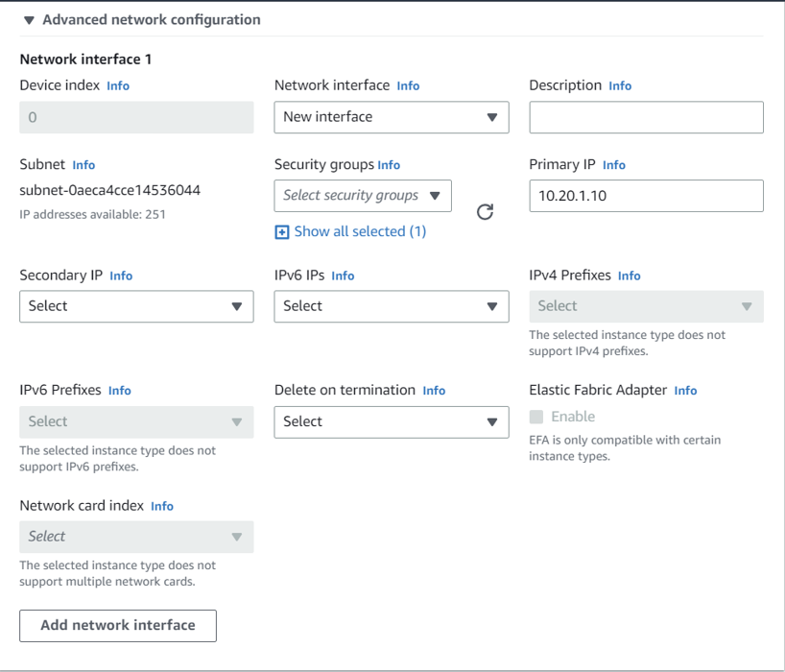Open Info next to Elastic Fabric Adapter
Screen dimensions: 785x672
pyautogui.click(x=685, y=391)
